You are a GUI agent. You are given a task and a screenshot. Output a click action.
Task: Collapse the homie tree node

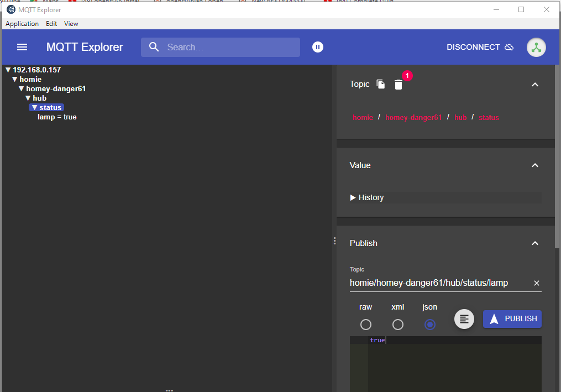pyautogui.click(x=15, y=79)
